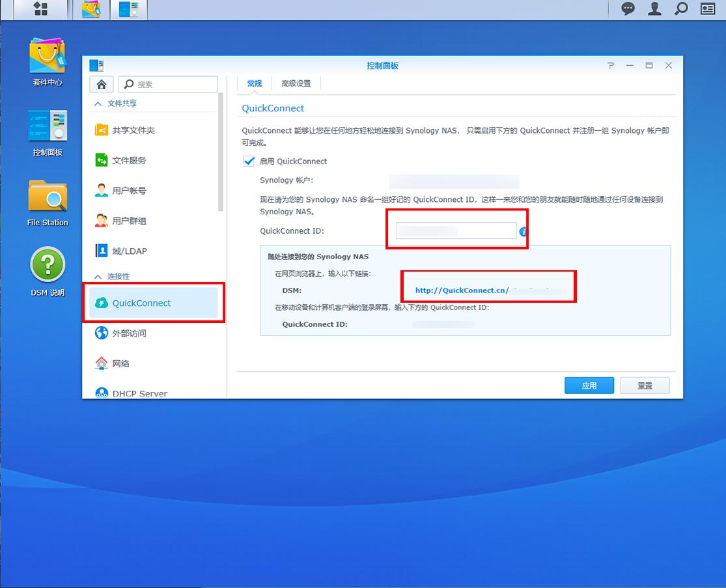Open the search magnifier in the top bar
726x588 pixels.
click(681, 9)
